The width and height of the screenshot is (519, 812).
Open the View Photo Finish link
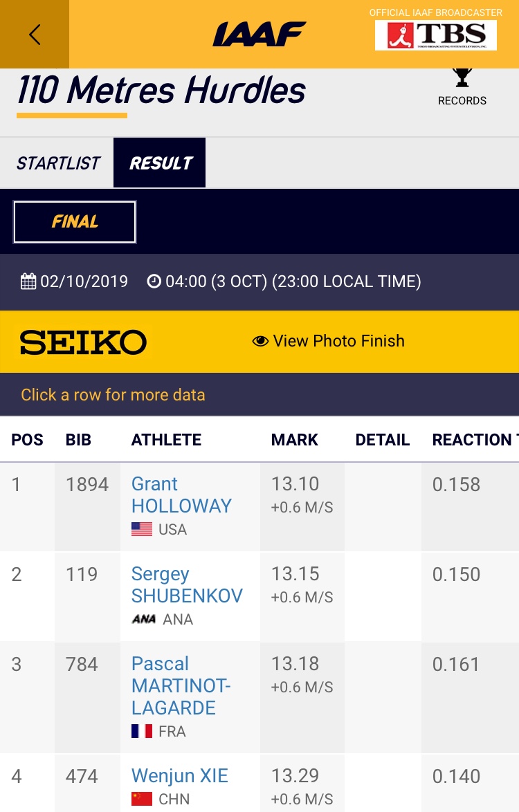[338, 341]
